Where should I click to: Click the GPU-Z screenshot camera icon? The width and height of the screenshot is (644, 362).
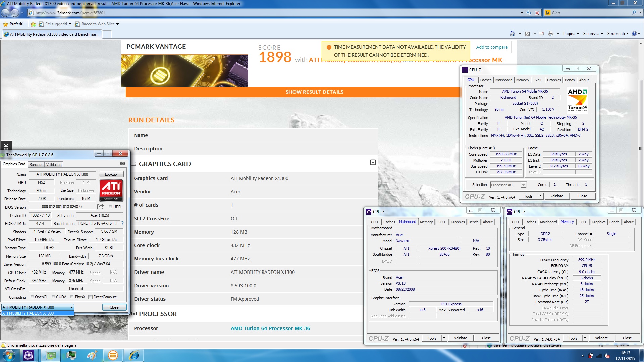point(123,163)
